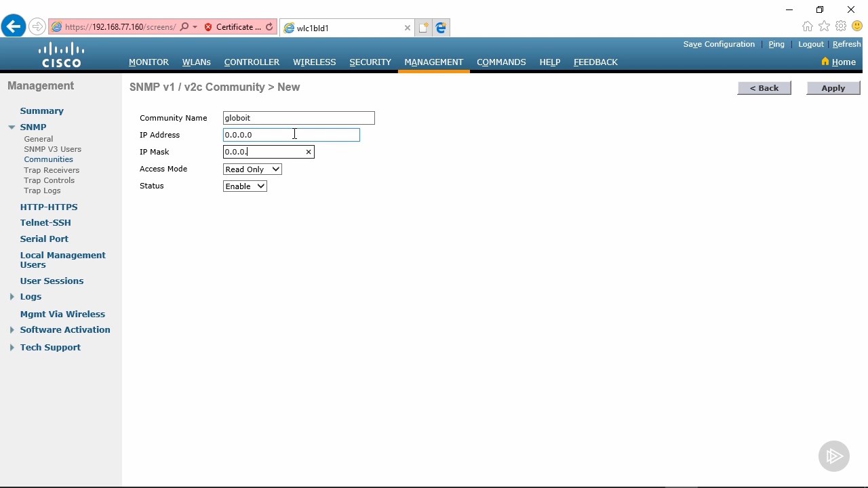Click the Refresh link in header
Image resolution: width=868 pixels, height=488 pixels.
[846, 44]
